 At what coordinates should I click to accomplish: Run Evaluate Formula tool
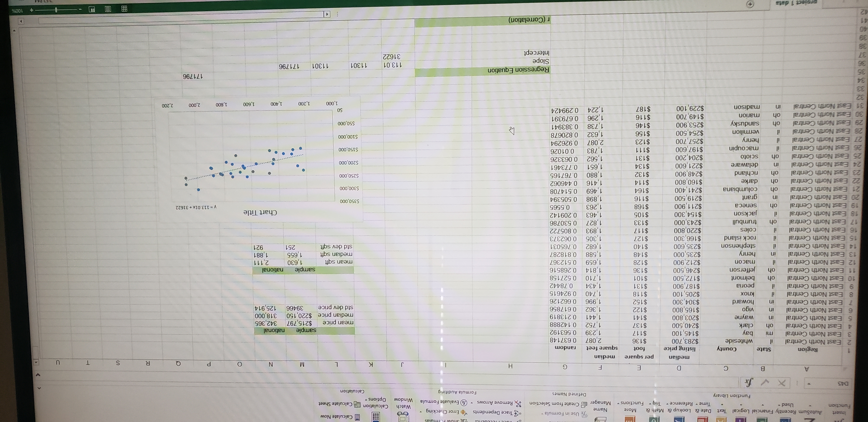(441, 402)
